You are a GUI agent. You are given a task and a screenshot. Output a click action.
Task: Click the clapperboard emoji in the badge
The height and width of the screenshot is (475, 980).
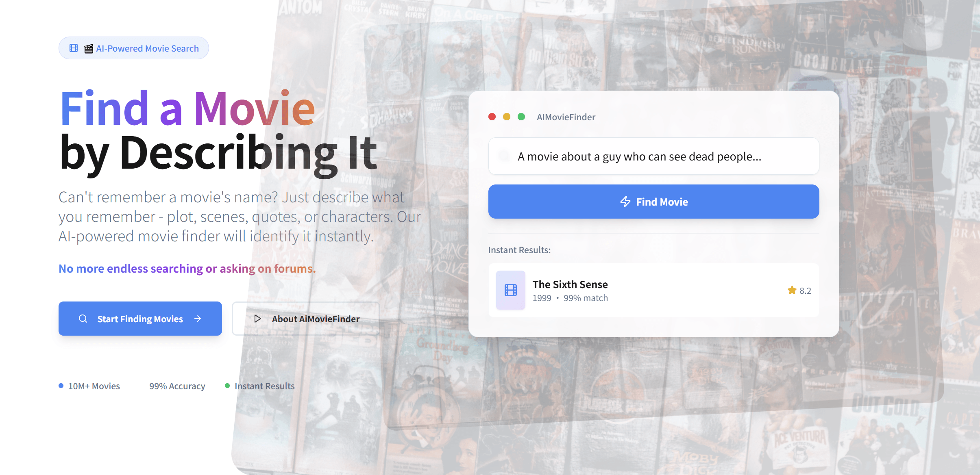(x=89, y=48)
